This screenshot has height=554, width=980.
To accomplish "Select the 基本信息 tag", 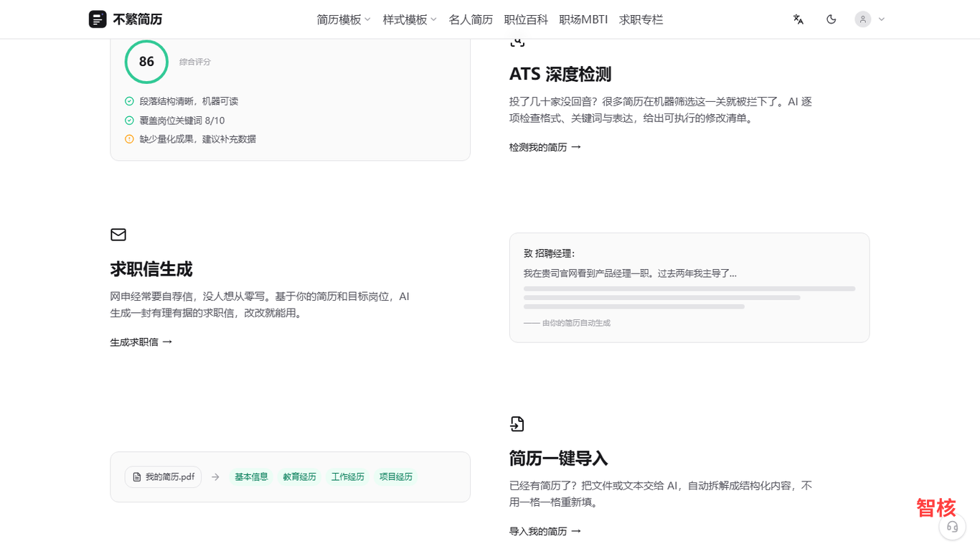I will 252,476.
